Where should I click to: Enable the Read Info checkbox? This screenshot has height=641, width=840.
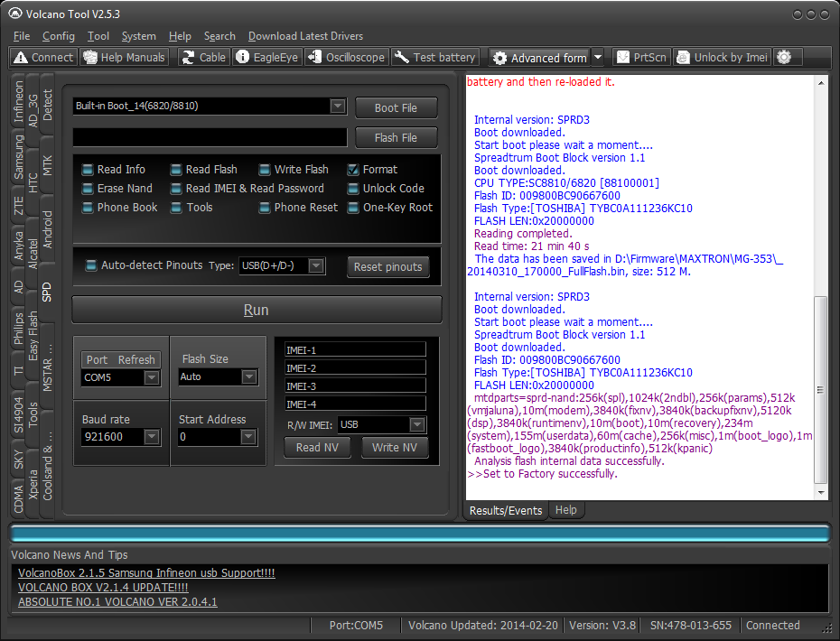88,170
